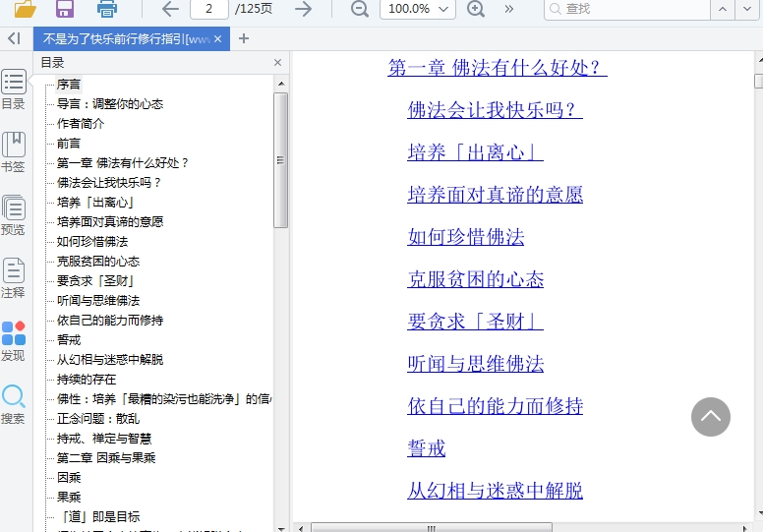The height and width of the screenshot is (532, 763).
Task: Select 因乘 in the outline
Action: coord(69,478)
